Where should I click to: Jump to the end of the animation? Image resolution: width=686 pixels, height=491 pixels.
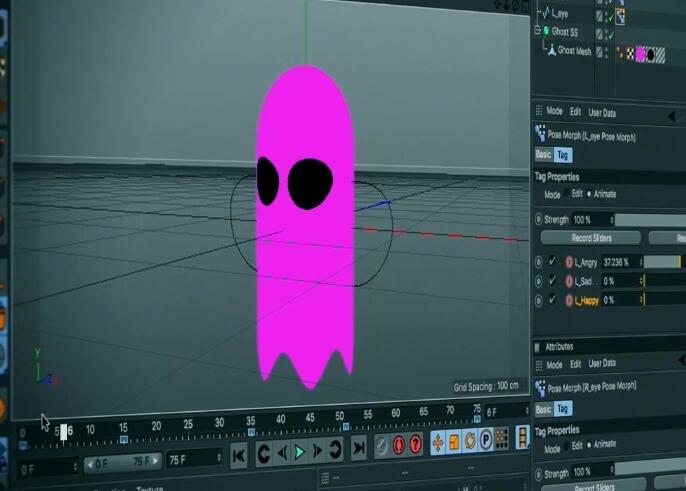(359, 448)
